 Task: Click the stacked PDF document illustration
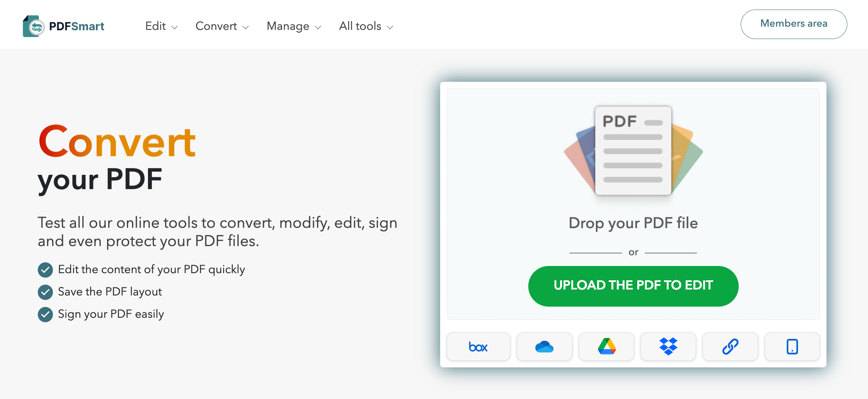point(633,151)
